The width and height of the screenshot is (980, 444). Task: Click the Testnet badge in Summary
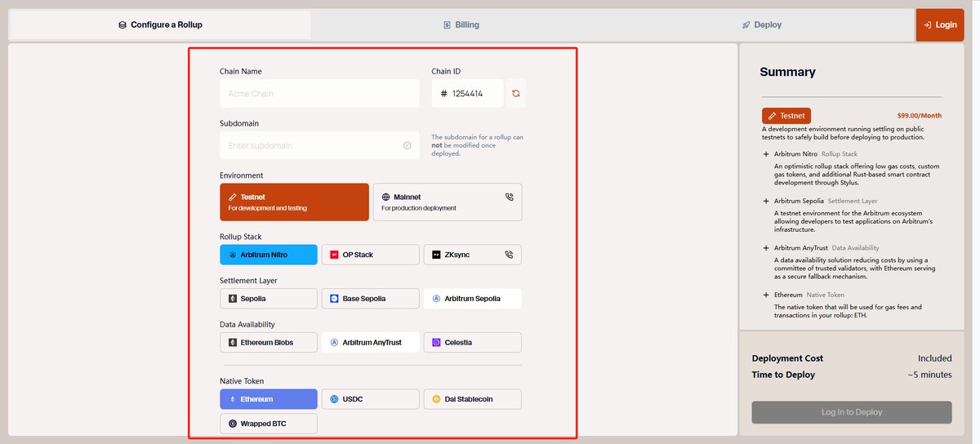tap(786, 116)
